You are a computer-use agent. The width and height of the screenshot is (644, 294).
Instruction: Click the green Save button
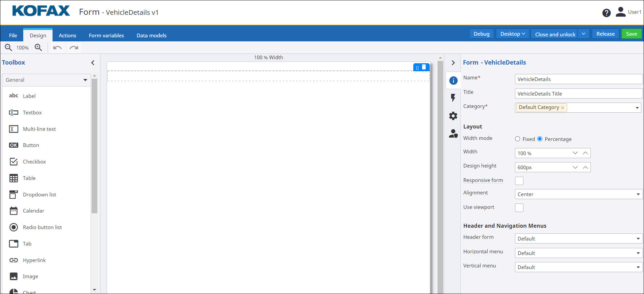631,34
